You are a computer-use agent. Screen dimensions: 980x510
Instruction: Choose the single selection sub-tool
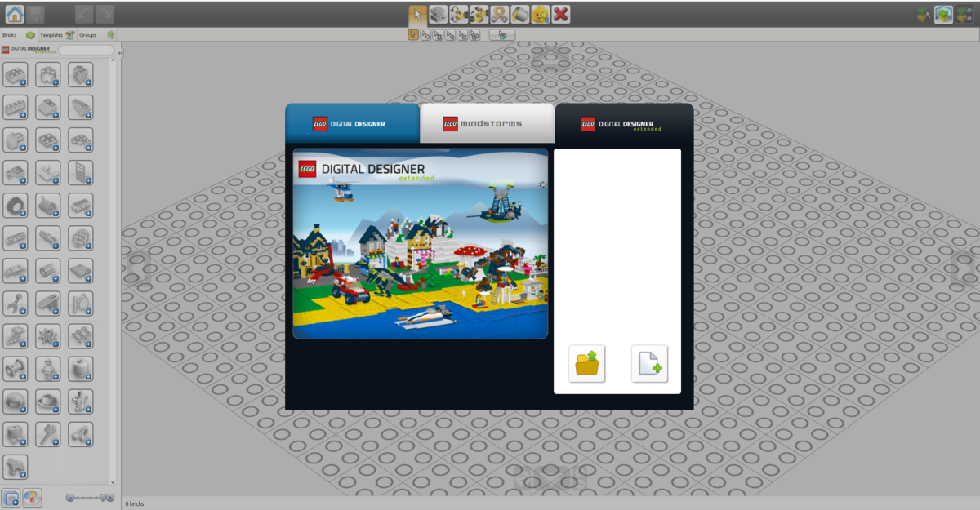413,34
